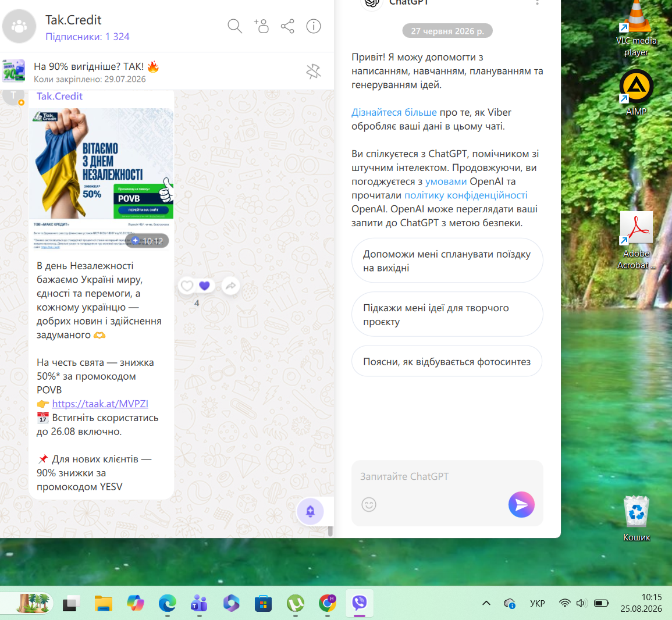This screenshot has width=672, height=620.
Task: Click the Tak.Credit sender name
Action: (x=59, y=96)
